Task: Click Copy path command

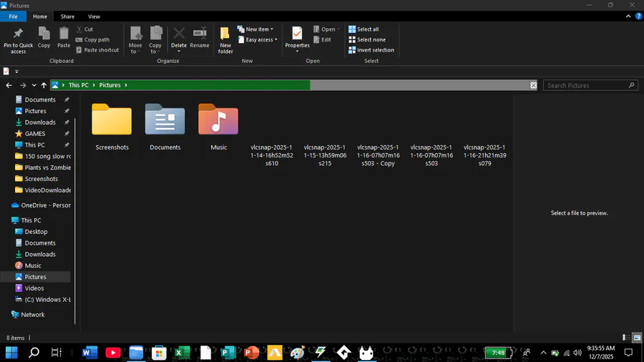Action: click(x=93, y=39)
